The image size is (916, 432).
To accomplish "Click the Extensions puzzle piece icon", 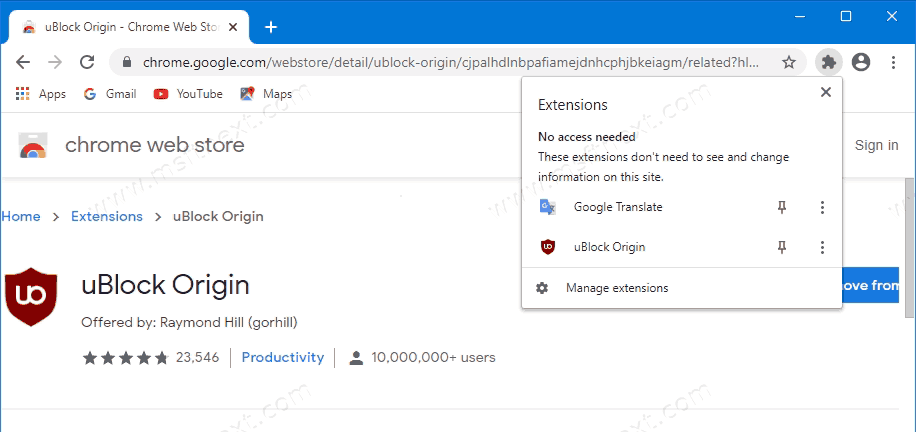I will point(828,62).
